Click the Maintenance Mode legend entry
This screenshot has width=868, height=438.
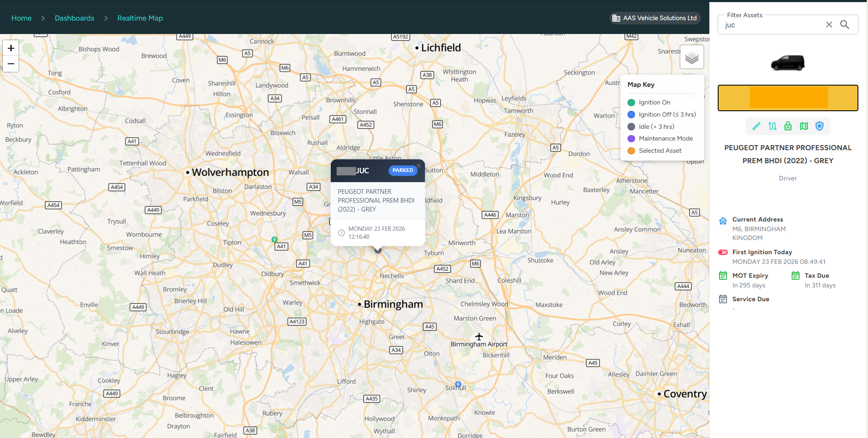[x=660, y=138]
